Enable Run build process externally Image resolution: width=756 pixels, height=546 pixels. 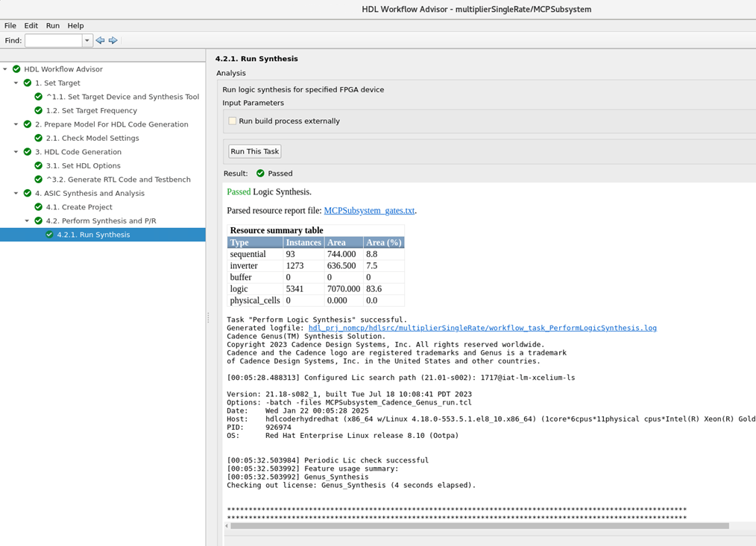(232, 120)
